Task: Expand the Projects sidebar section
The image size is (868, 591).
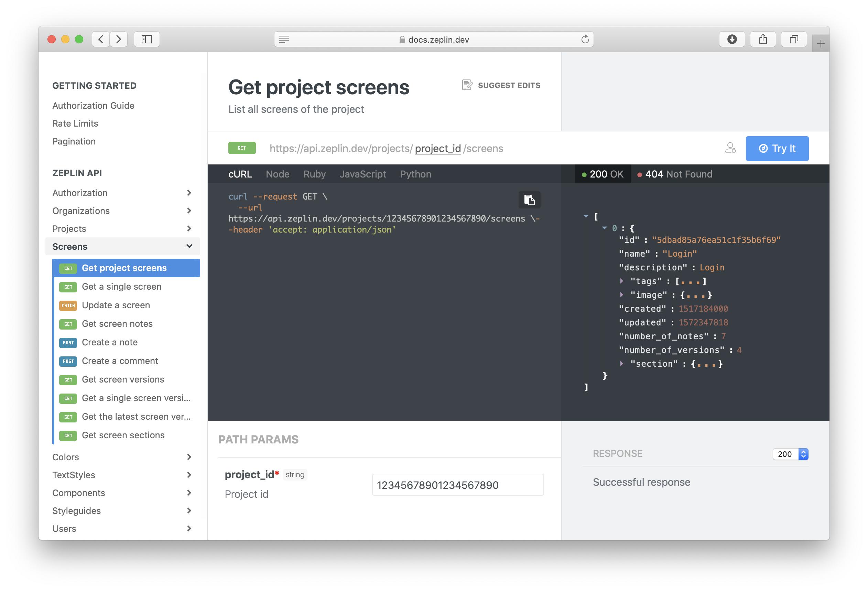Action: [189, 229]
